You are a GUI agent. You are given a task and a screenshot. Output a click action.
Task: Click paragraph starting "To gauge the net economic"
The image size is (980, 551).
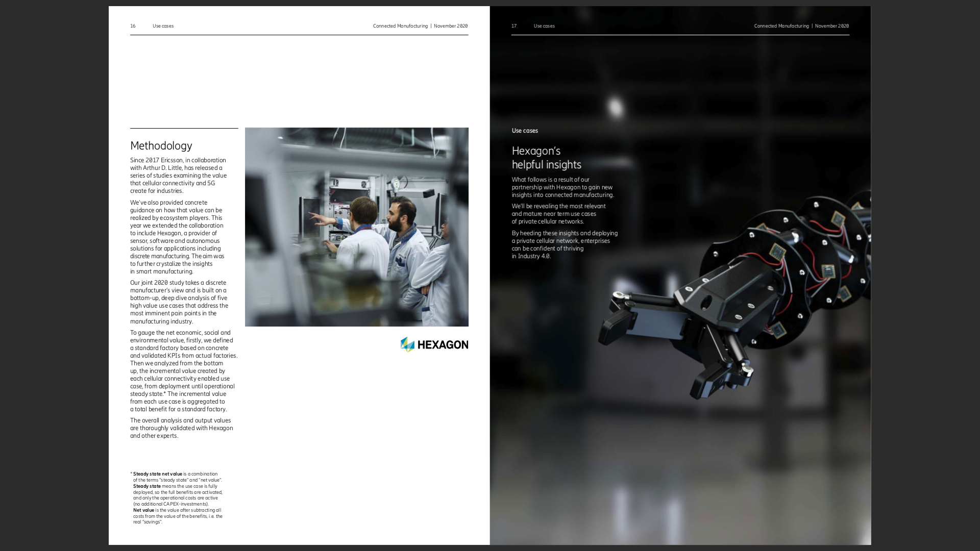point(184,371)
